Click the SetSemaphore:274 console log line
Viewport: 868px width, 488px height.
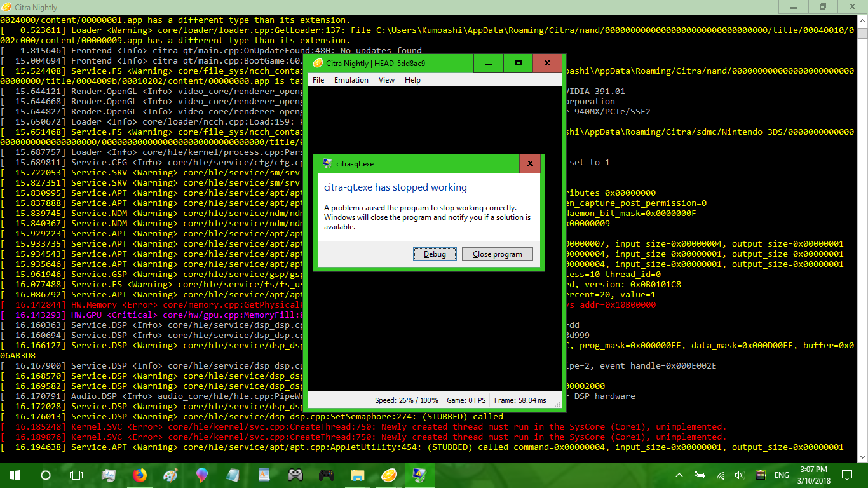tap(252, 416)
